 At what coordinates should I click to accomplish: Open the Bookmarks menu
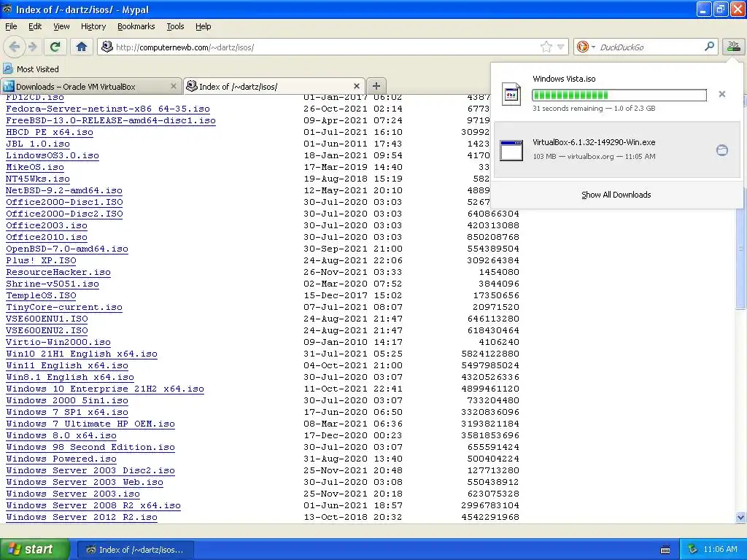click(136, 26)
